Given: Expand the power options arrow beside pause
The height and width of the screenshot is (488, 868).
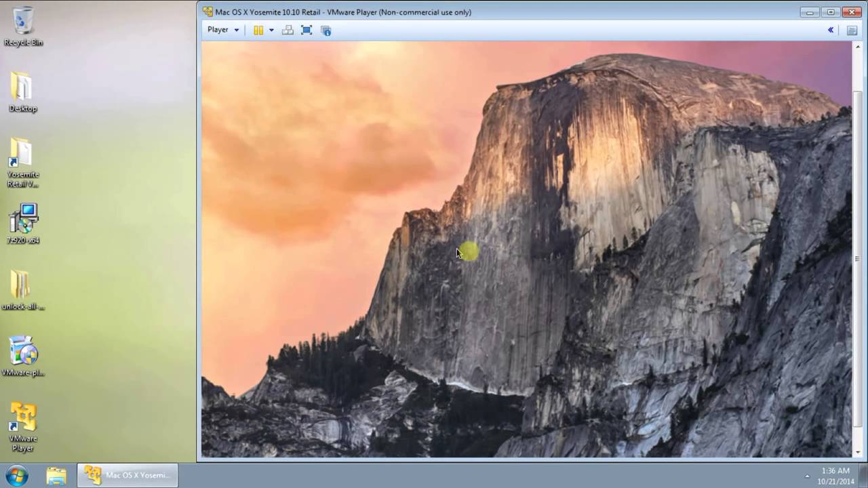Looking at the screenshot, I should tap(271, 30).
